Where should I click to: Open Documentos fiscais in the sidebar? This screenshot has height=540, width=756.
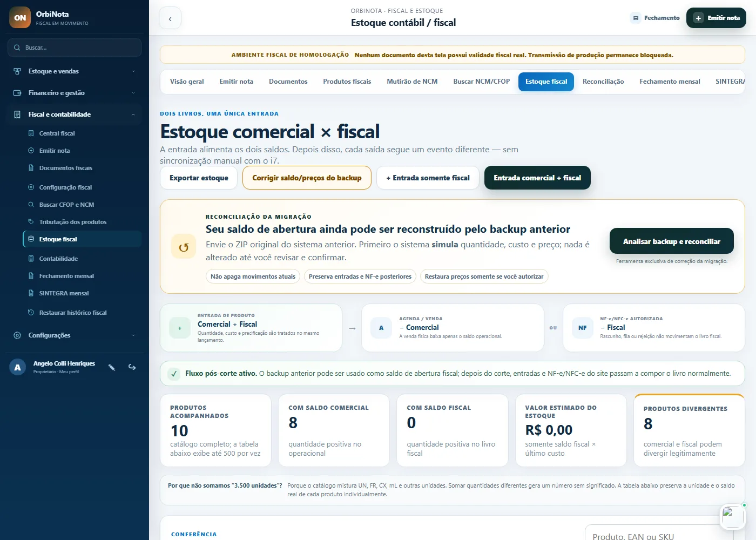point(82,168)
